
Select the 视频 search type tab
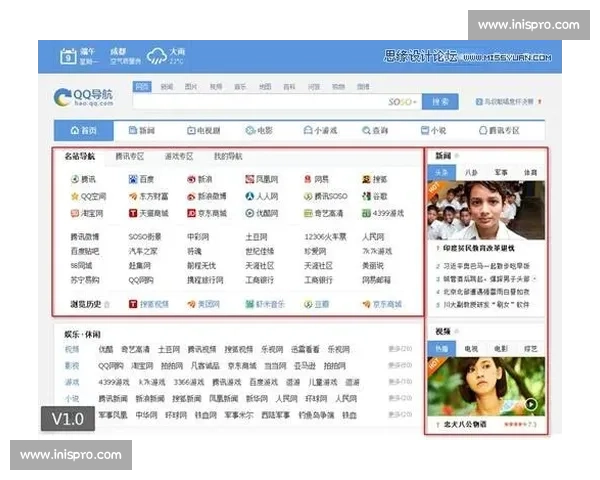pyautogui.click(x=216, y=87)
